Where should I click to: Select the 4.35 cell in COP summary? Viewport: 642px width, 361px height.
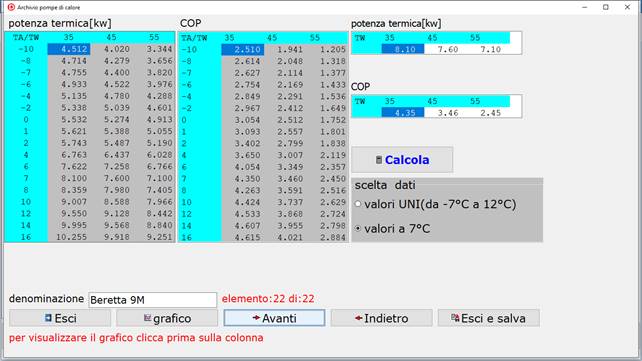click(x=403, y=113)
